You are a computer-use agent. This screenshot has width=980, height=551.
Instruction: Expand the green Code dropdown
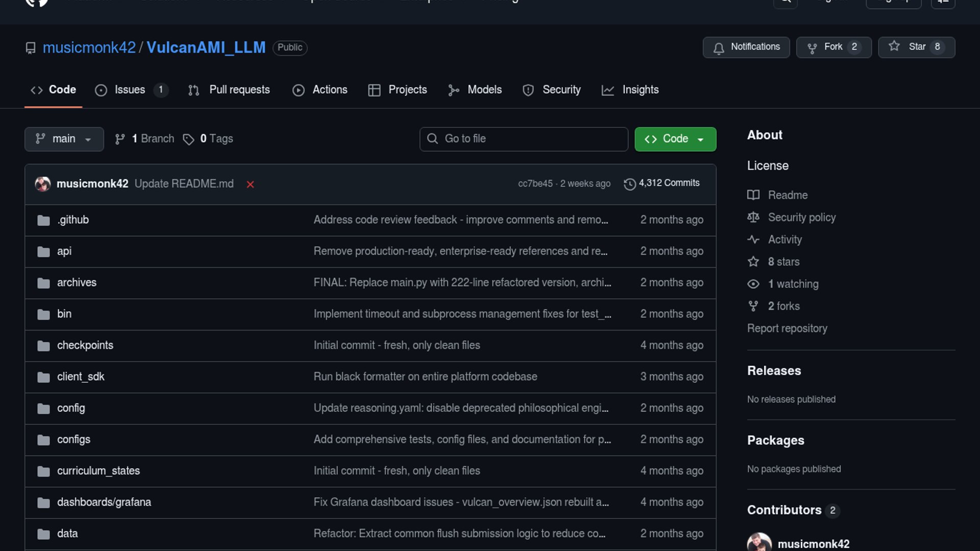pos(675,139)
